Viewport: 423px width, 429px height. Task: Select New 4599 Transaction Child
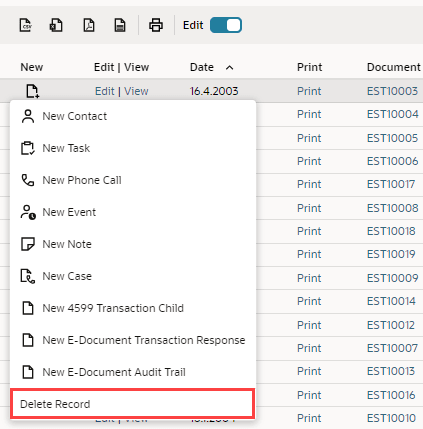pyautogui.click(x=133, y=308)
